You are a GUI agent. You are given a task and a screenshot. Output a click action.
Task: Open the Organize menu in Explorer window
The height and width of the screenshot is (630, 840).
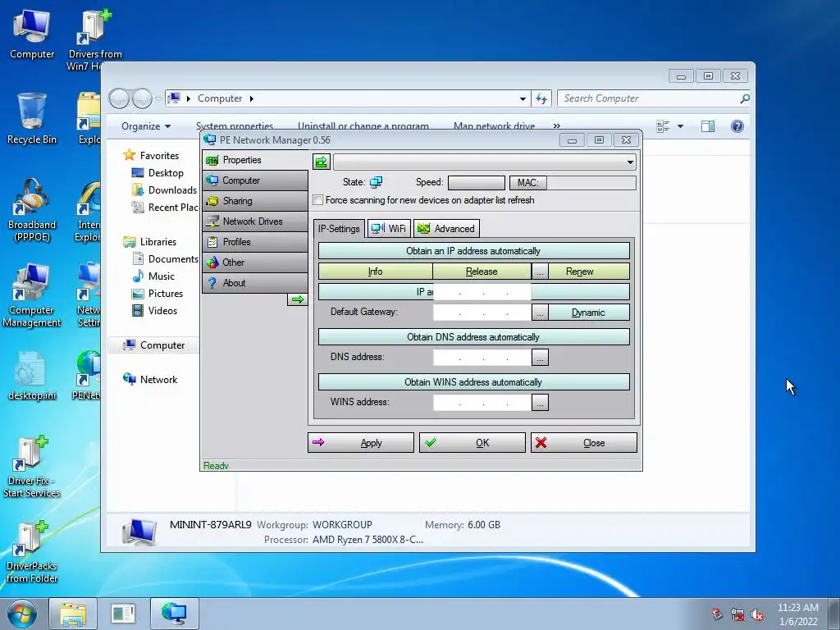(x=146, y=126)
